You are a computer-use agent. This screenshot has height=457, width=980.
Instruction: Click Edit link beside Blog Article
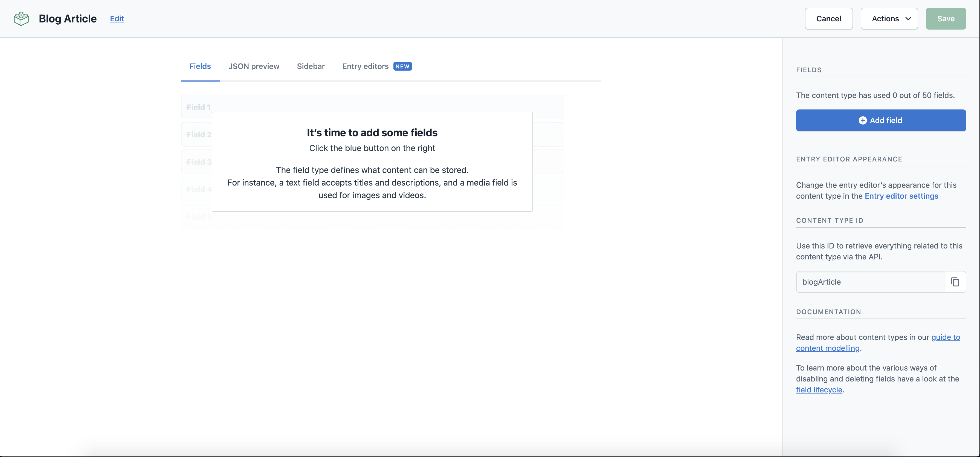(x=117, y=19)
